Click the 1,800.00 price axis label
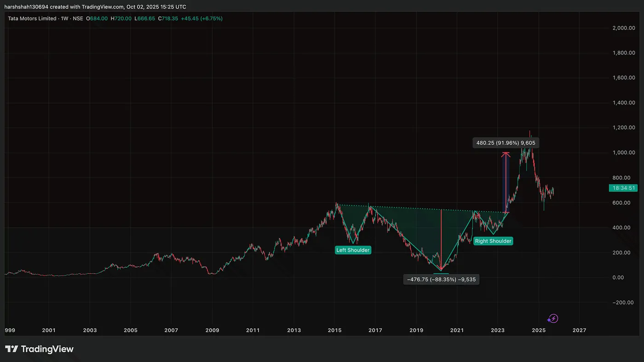Screen dimensions: 644x362 click(x=624, y=53)
